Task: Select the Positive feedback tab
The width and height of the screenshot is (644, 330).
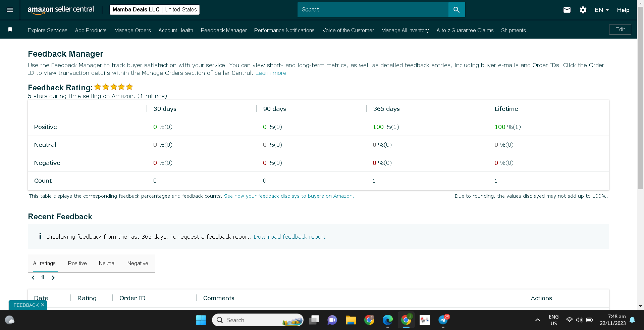Action: click(x=77, y=263)
